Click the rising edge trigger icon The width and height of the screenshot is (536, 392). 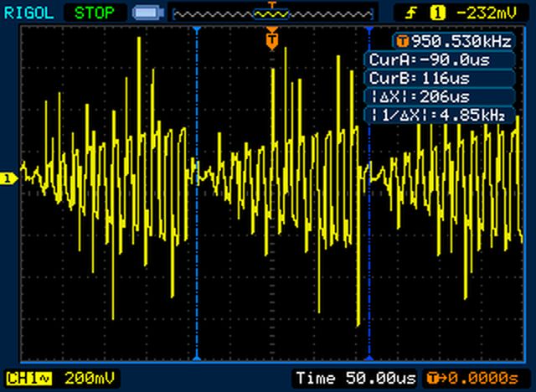[x=411, y=13]
